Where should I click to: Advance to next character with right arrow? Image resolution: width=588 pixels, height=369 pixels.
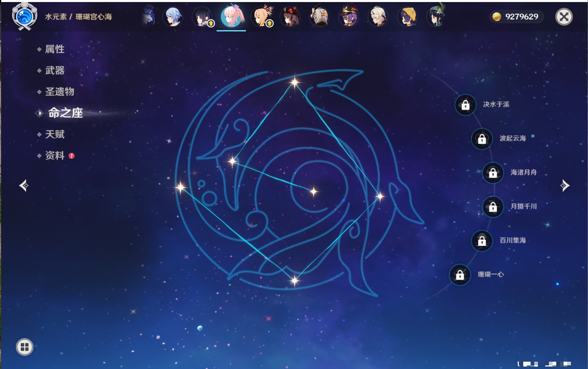pyautogui.click(x=564, y=186)
